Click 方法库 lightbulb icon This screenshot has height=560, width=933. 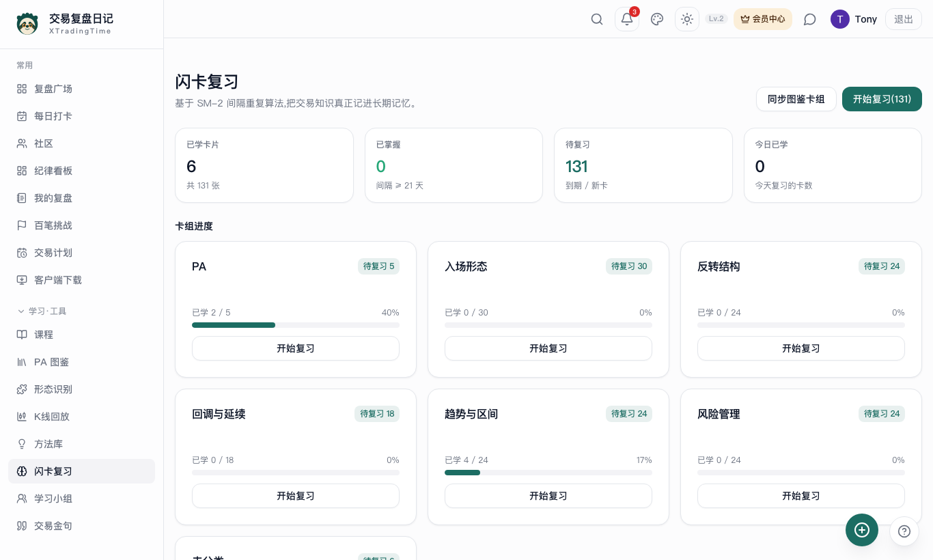point(22,444)
